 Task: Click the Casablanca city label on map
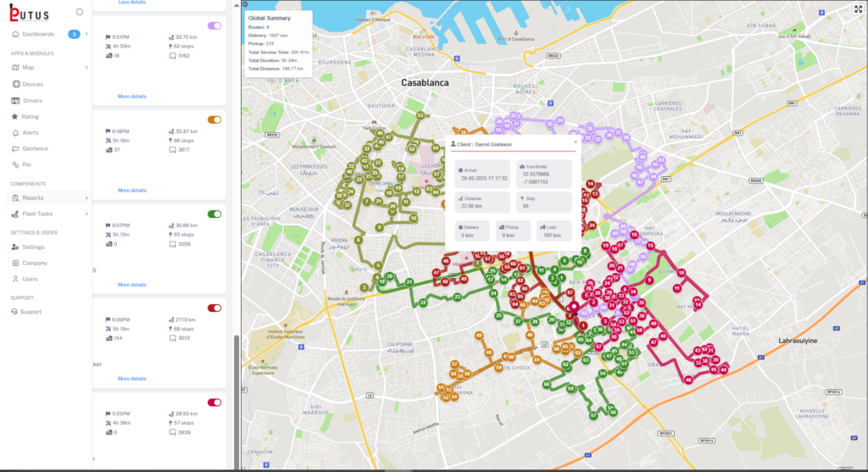425,83
